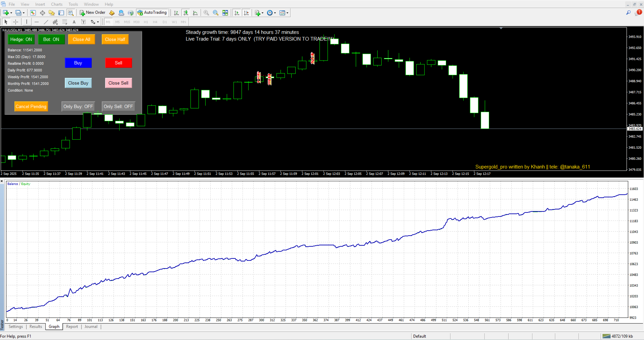Viewport: 644px width, 340px height.
Task: Toggle Only Buy: OFF
Action: pyautogui.click(x=78, y=106)
